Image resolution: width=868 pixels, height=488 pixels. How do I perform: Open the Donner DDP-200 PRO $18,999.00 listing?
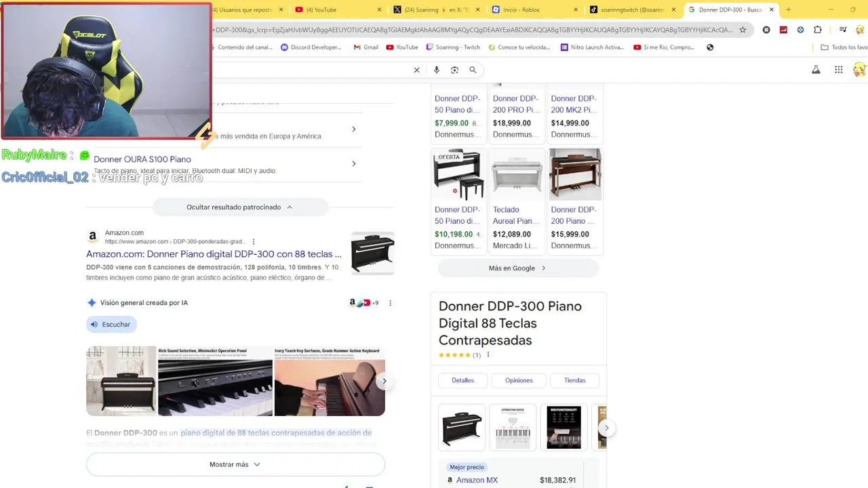click(x=517, y=115)
